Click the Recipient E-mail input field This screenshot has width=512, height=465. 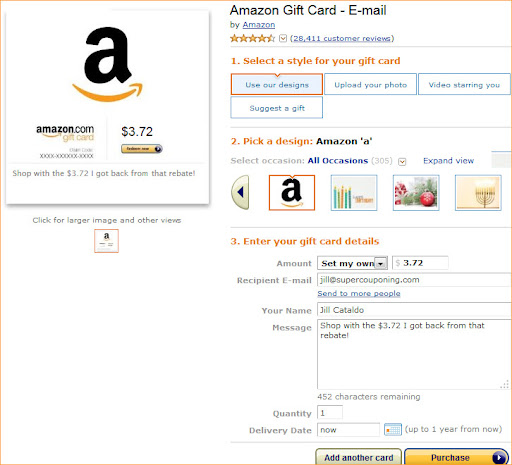414,280
